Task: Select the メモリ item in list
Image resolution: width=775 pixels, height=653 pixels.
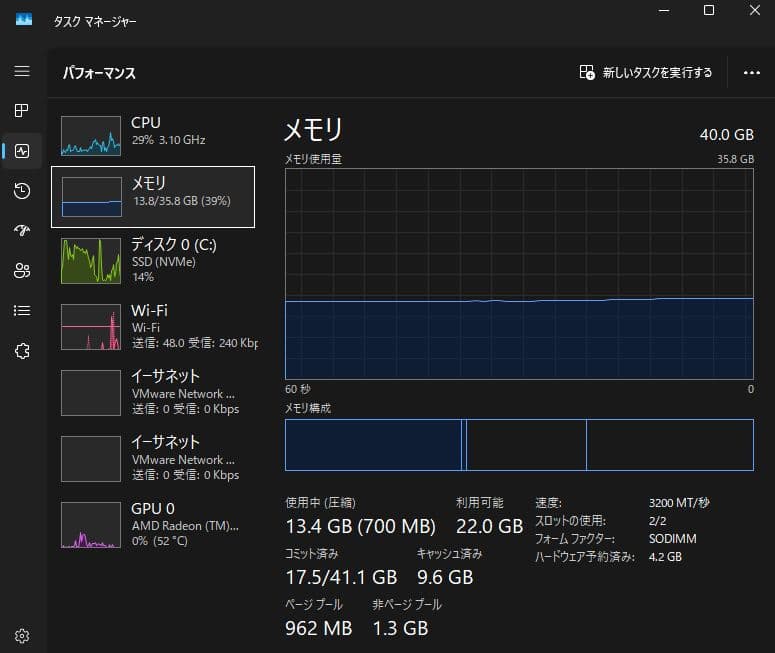Action: (x=153, y=197)
